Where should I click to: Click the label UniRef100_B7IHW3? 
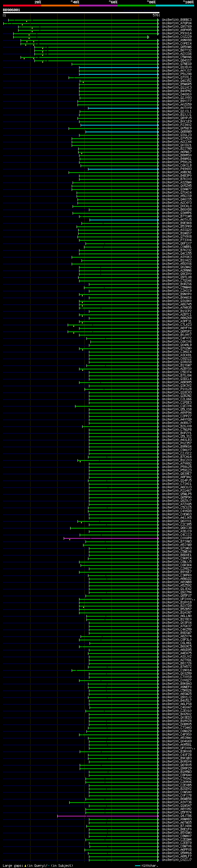pos(177,542)
